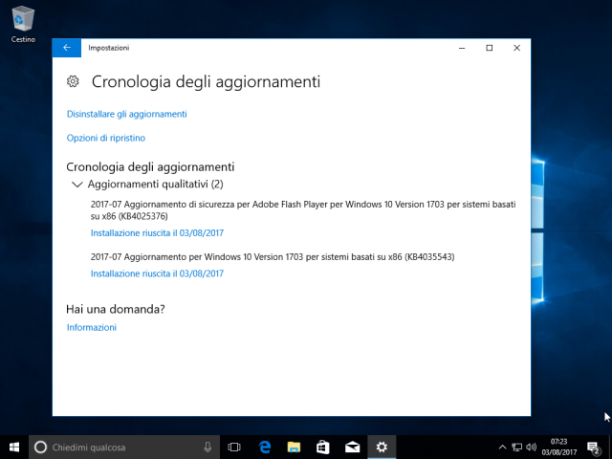This screenshot has width=612, height=459.
Task: Click the Cronologia degli aggiornamenti page title
Action: [x=206, y=82]
